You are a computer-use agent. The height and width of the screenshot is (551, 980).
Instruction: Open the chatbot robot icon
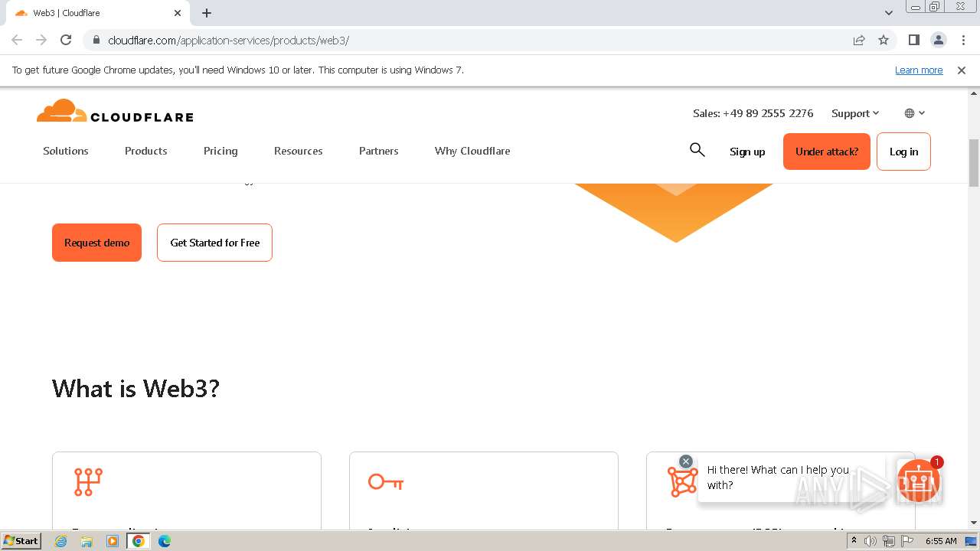click(918, 481)
